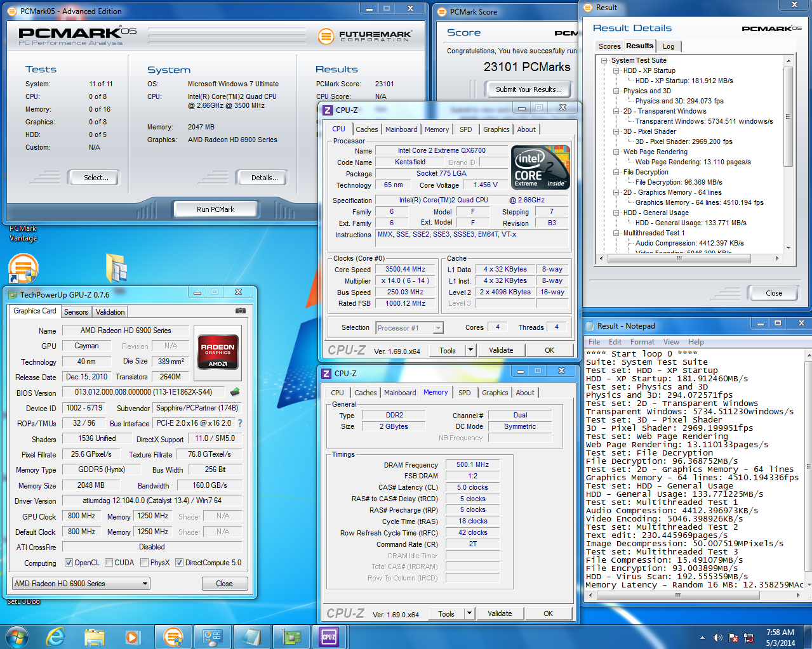Screen dimensions: 812x649
Task: Click GPU-Z title bar app icon
Action: (x=13, y=294)
